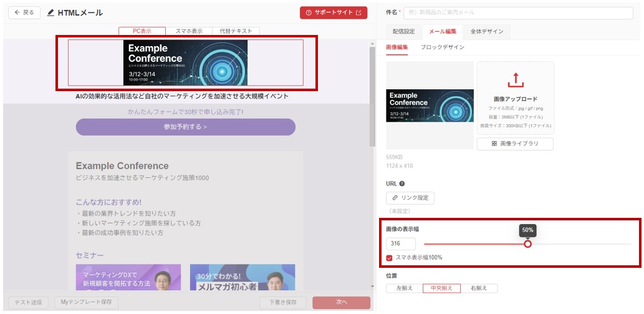Align image with 右揃え
644x314 pixels.
point(479,288)
